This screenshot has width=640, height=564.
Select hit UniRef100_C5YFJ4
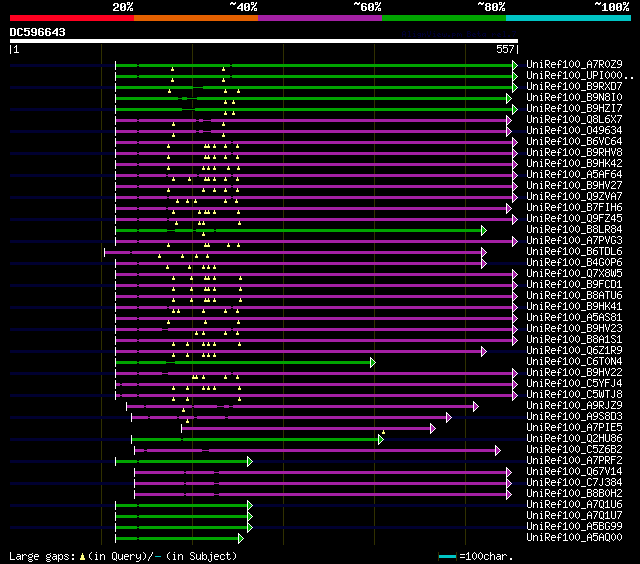(x=574, y=384)
